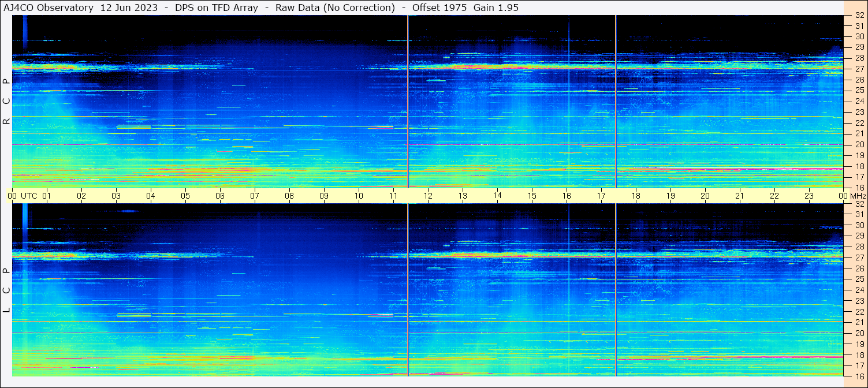This screenshot has height=388, width=868.
Task: Click the 21 MHz label on LCP scale
Action: coord(859,322)
